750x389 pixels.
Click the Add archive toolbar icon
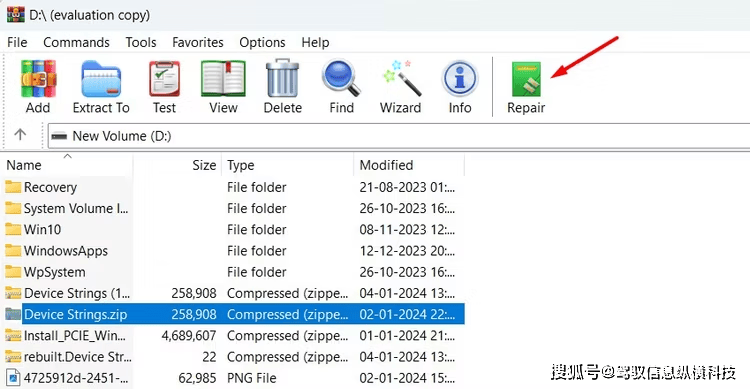point(38,79)
